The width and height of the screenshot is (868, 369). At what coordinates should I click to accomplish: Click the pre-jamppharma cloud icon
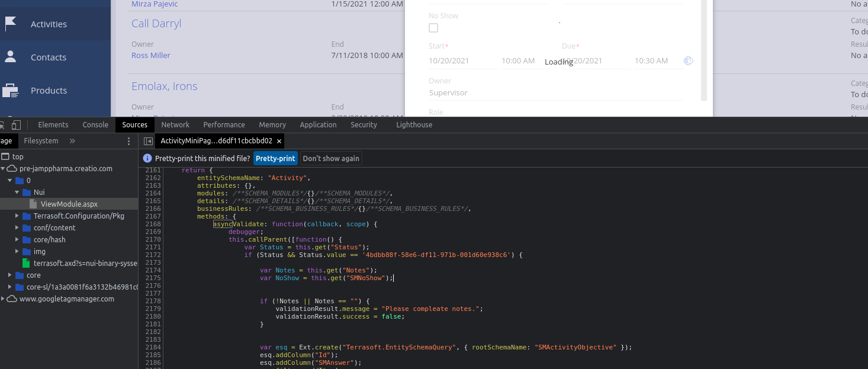coord(12,168)
